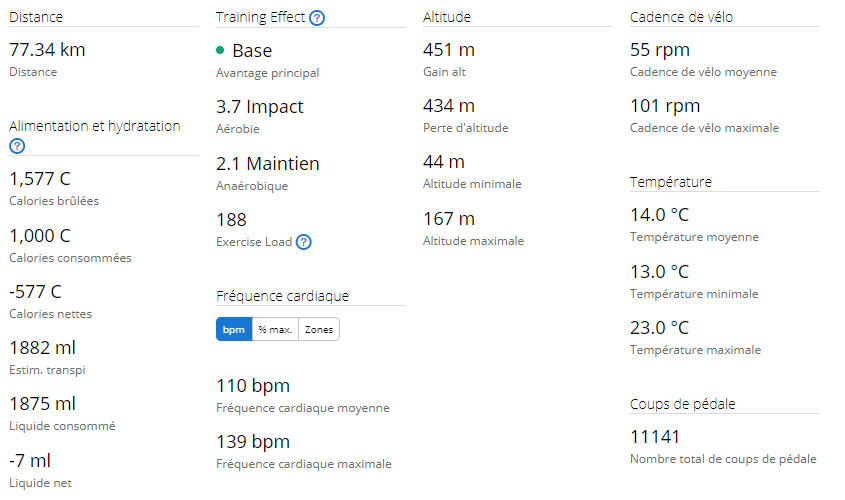The image size is (845, 500).
Task: Select the bpm heart rate view
Action: [234, 329]
